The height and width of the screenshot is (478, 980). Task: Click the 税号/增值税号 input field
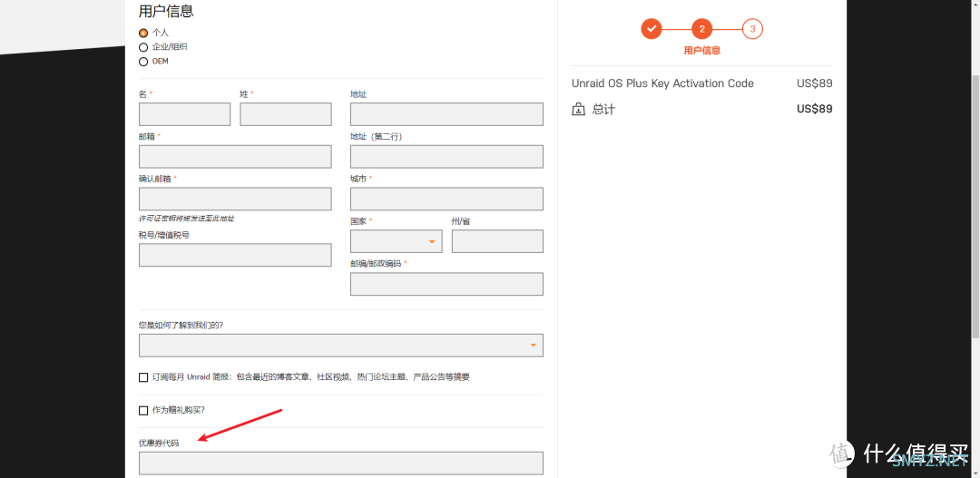(235, 255)
